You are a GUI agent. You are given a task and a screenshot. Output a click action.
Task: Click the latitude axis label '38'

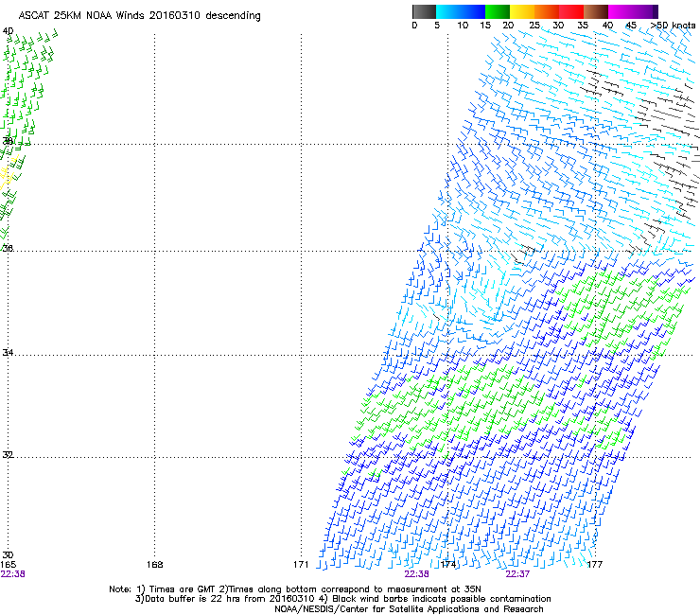(8, 141)
